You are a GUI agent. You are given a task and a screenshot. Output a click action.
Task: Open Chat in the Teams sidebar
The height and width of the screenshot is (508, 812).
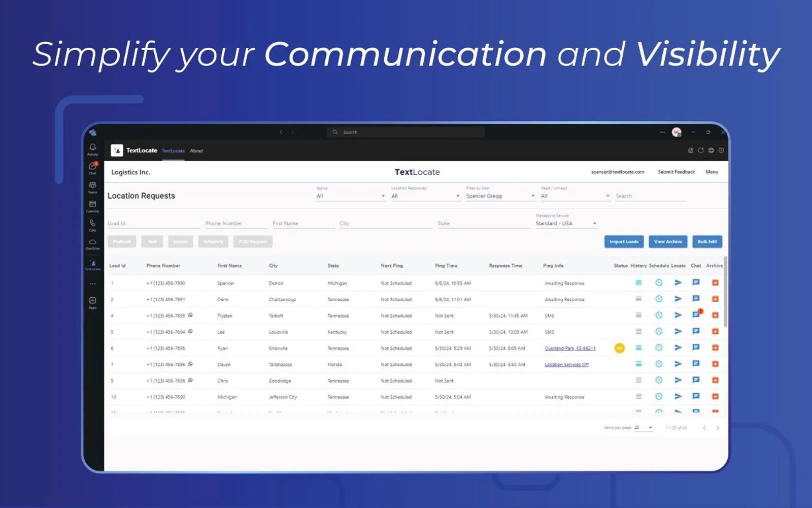92,168
